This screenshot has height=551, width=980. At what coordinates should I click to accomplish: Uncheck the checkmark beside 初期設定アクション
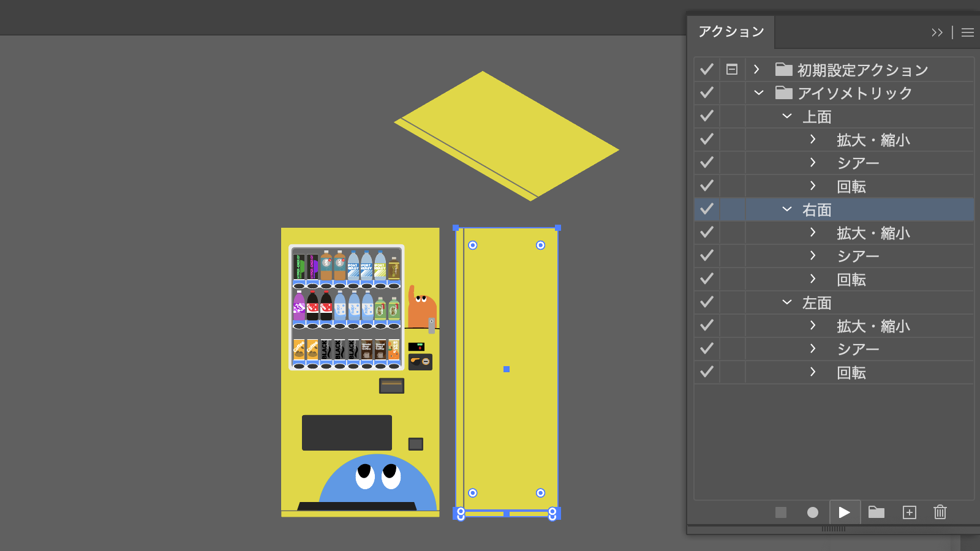(707, 70)
